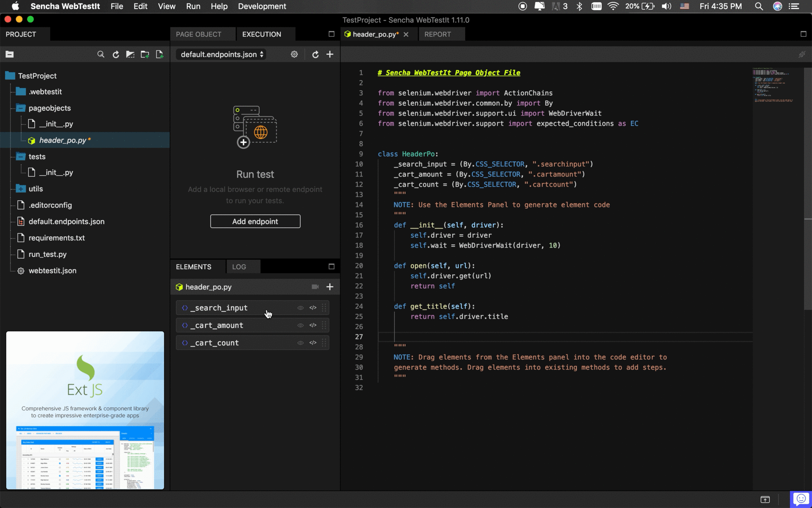Open default.endpoints.json in project tree
Image resolution: width=812 pixels, height=508 pixels.
[x=66, y=222]
